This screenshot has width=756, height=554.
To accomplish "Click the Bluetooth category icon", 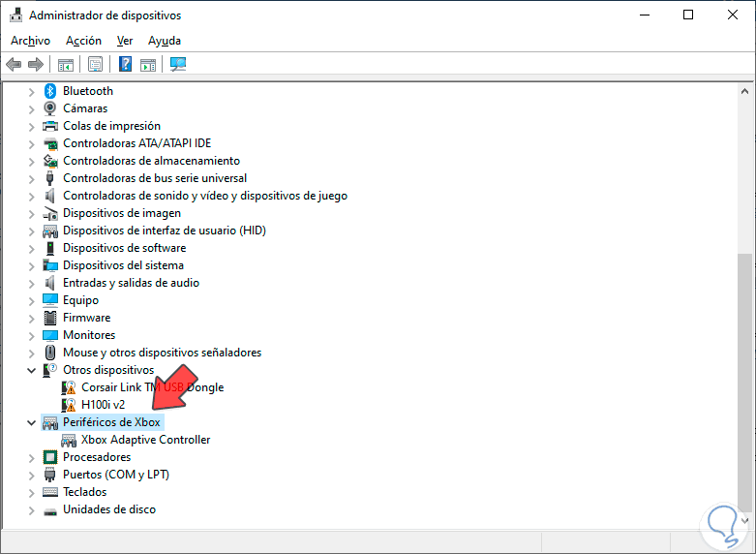I will [x=50, y=91].
